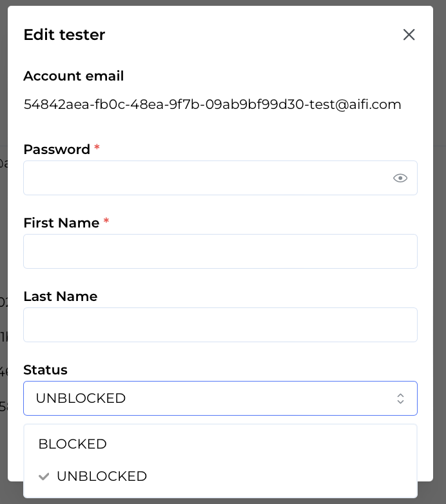Click the Password field label

57,150
